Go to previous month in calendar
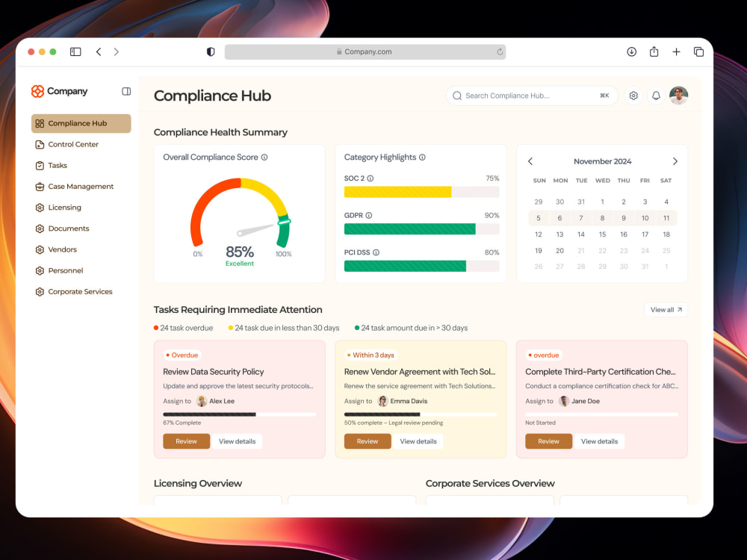 coord(530,161)
